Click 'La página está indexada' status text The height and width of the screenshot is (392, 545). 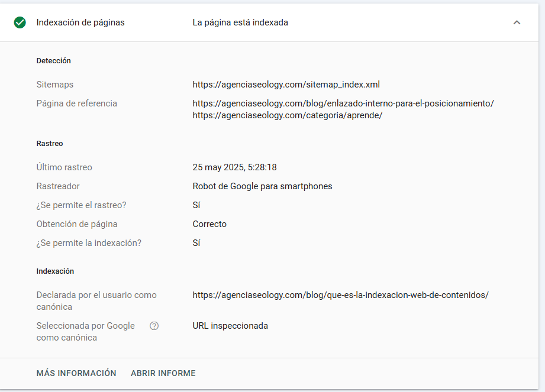click(x=240, y=22)
